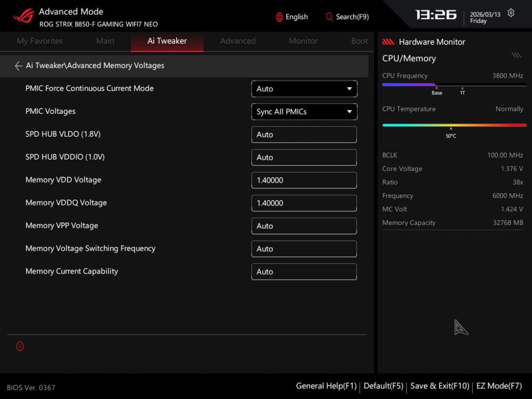
Task: Open the PMIC Force Continuous Current Mode dropdown
Action: (304, 89)
